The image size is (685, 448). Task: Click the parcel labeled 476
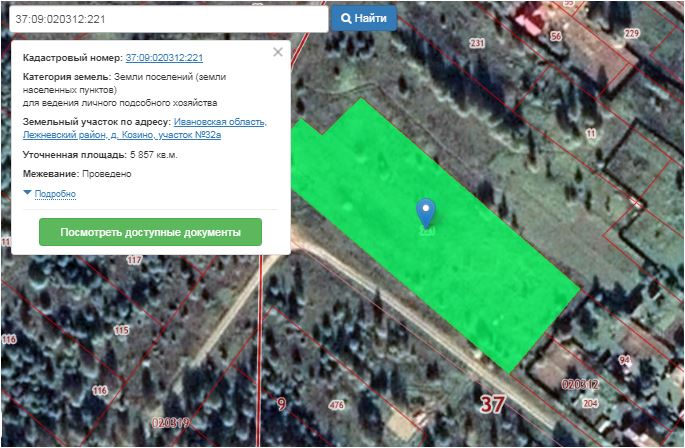click(336, 405)
